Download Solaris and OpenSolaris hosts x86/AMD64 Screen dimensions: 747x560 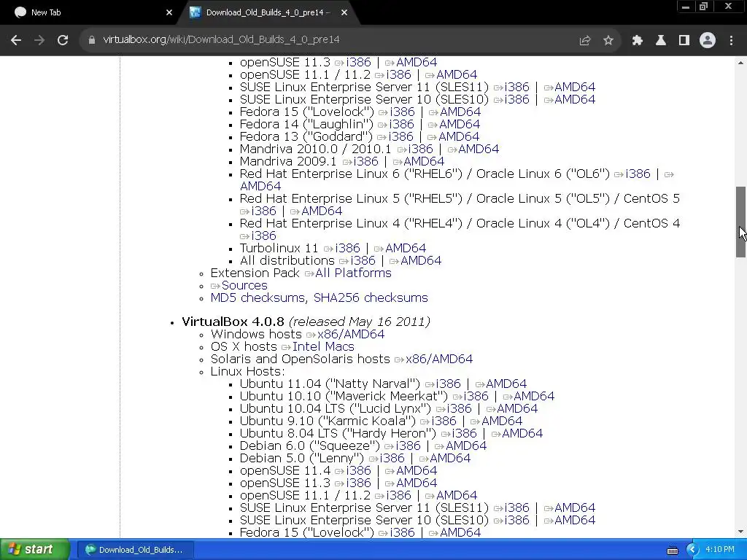click(439, 359)
